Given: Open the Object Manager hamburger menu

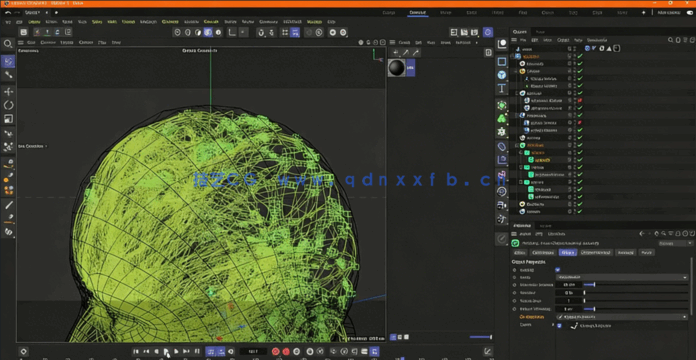Looking at the screenshot, I should point(514,40).
